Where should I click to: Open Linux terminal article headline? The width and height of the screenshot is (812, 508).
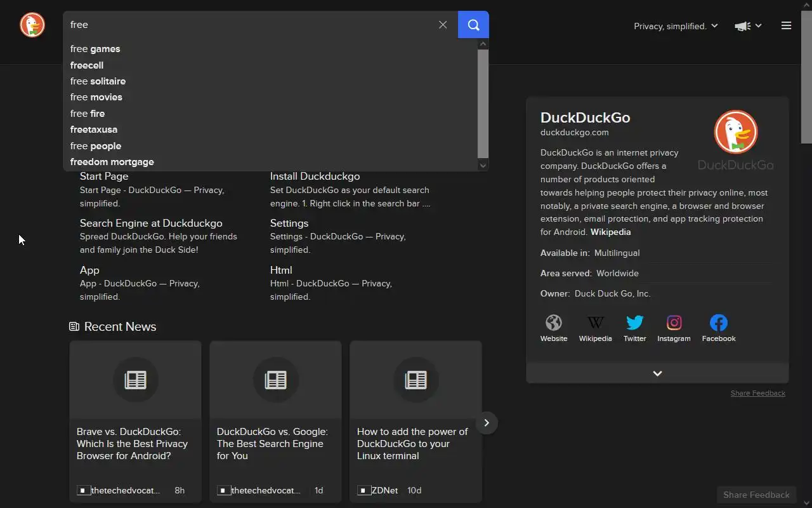click(x=412, y=444)
